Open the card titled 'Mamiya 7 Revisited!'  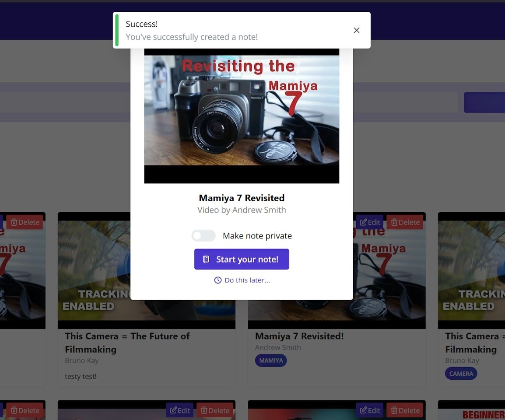pyautogui.click(x=299, y=336)
